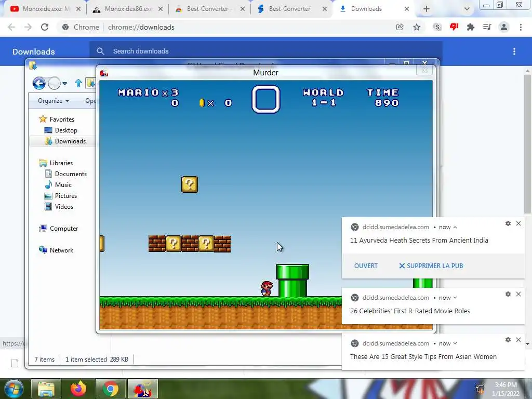Dismiss the Celebrities R-Rated notification
This screenshot has width=532, height=399.
point(518,294)
